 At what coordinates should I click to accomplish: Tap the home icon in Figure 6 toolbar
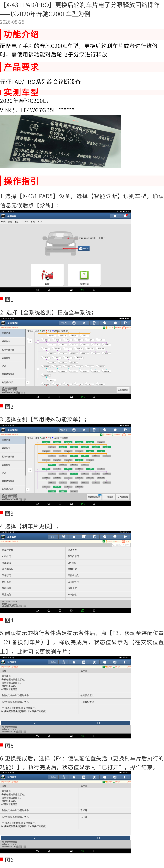coord(74,777)
